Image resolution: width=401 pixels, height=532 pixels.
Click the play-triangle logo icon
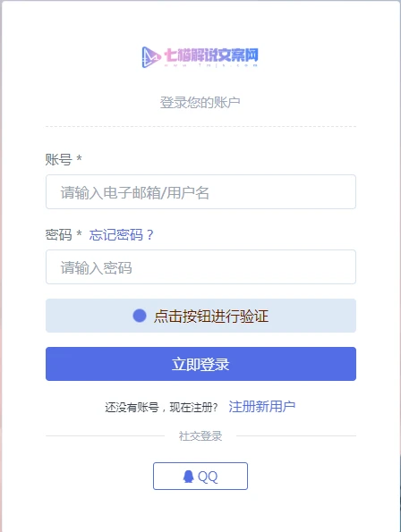[x=151, y=57]
